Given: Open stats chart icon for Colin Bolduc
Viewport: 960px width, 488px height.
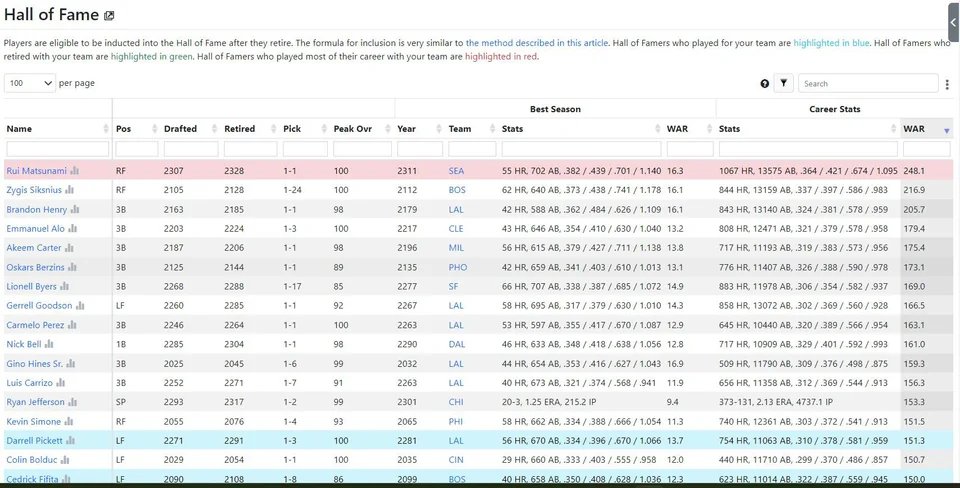Looking at the screenshot, I should [x=65, y=460].
